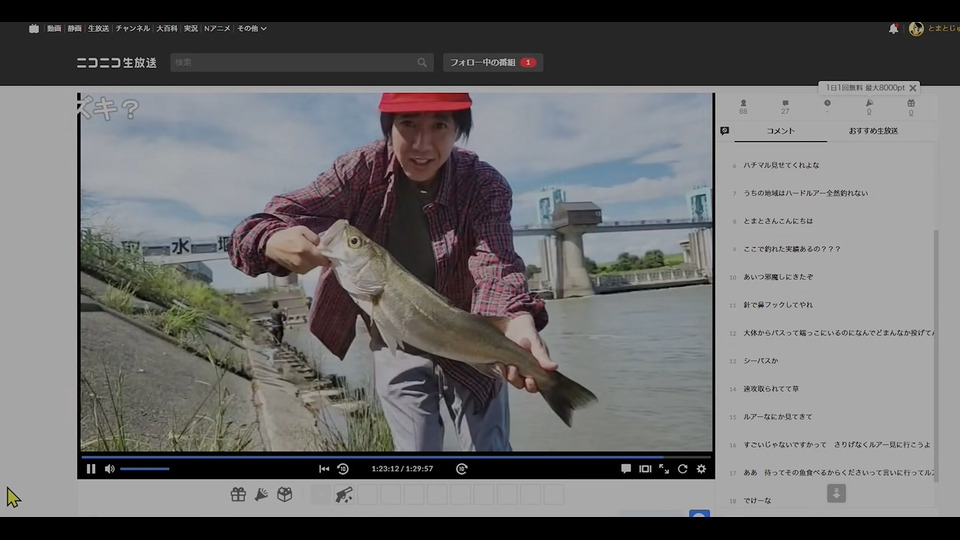Select the コメント tab
Image resolution: width=960 pixels, height=540 pixels.
[780, 131]
